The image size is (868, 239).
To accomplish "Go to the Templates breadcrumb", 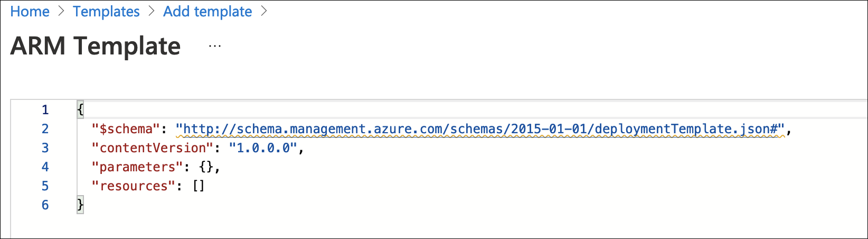I will click(x=106, y=12).
